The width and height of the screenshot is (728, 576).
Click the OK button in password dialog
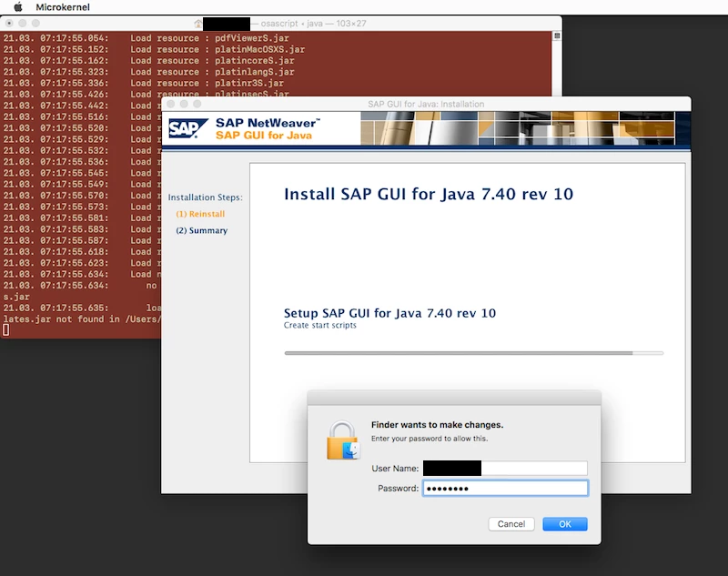(564, 524)
